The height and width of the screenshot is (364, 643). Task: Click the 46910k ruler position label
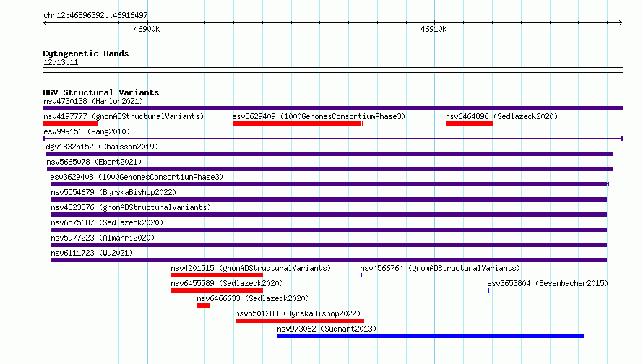(433, 29)
